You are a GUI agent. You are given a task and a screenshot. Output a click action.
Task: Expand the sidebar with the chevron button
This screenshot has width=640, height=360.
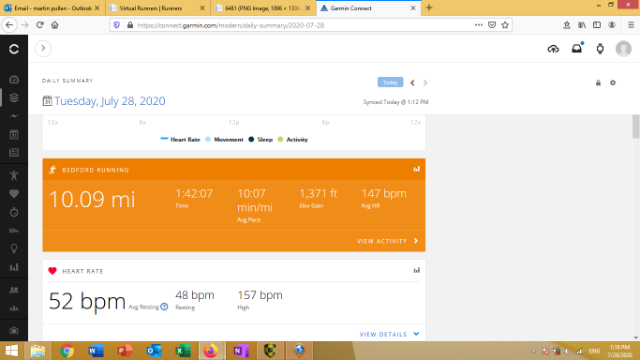[43, 49]
